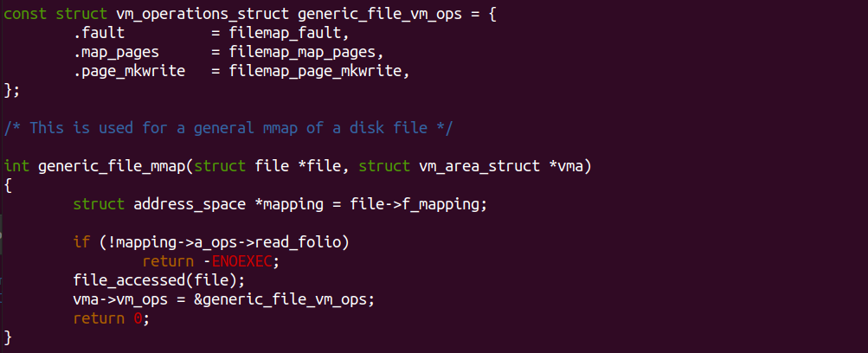This screenshot has width=868, height=353.
Task: Place cursor on filemap_map_pages
Action: point(302,53)
